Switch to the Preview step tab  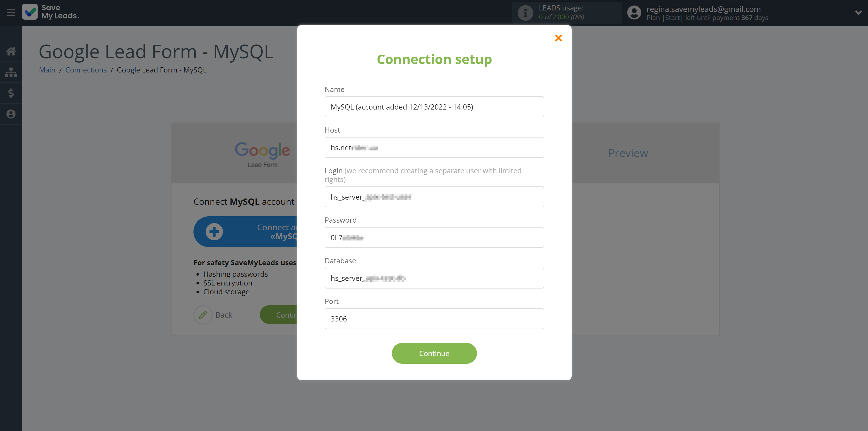click(628, 153)
